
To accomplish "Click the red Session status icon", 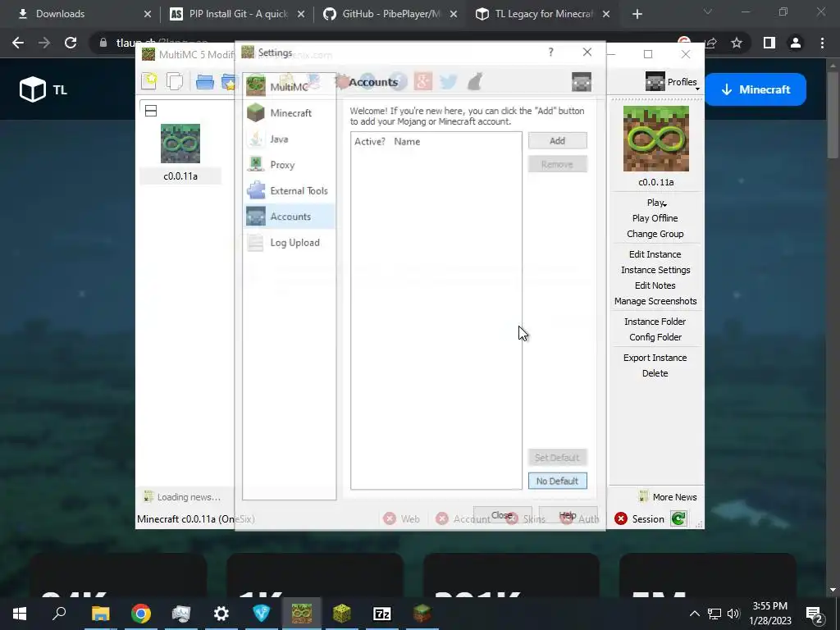I will coord(621,518).
